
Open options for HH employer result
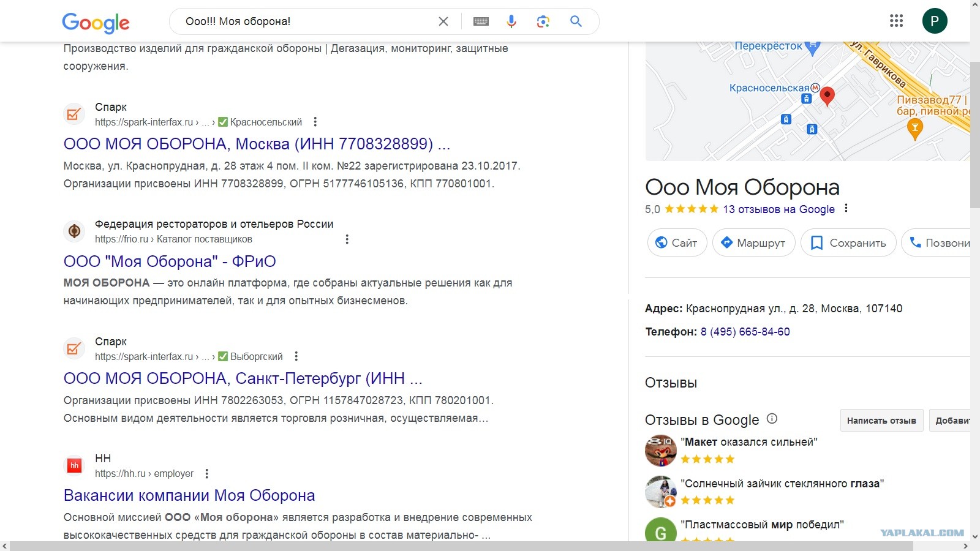[207, 474]
